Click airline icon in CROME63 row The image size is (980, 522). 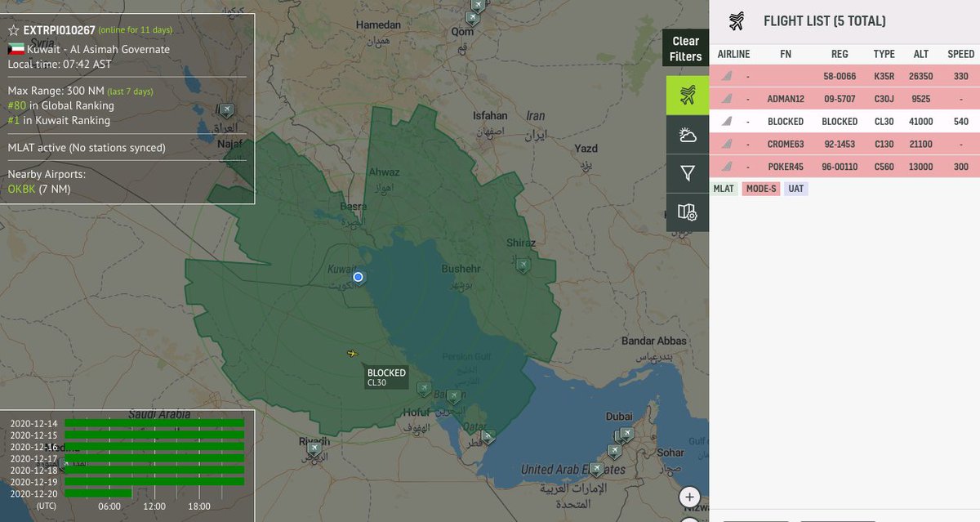point(725,144)
